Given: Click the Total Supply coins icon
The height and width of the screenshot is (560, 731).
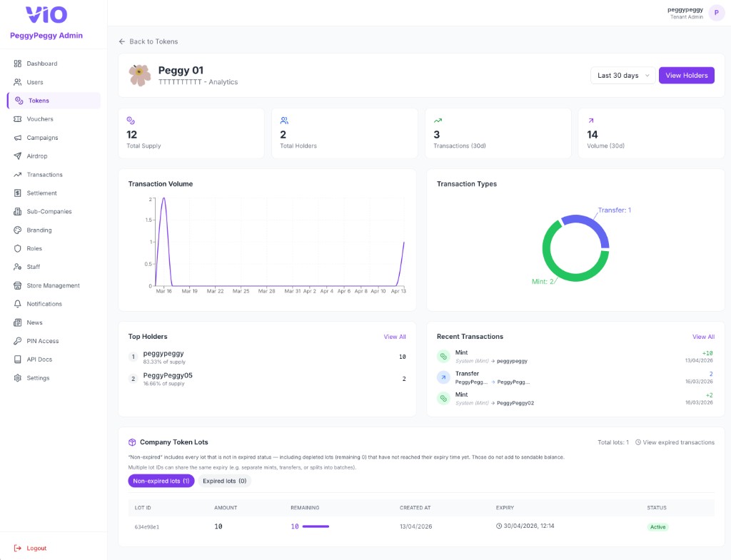Looking at the screenshot, I should [x=131, y=121].
